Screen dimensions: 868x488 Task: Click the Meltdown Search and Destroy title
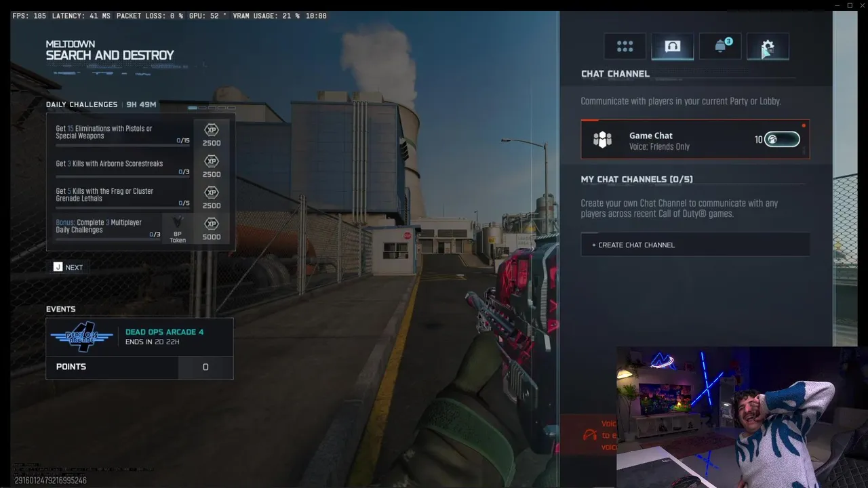click(x=110, y=50)
